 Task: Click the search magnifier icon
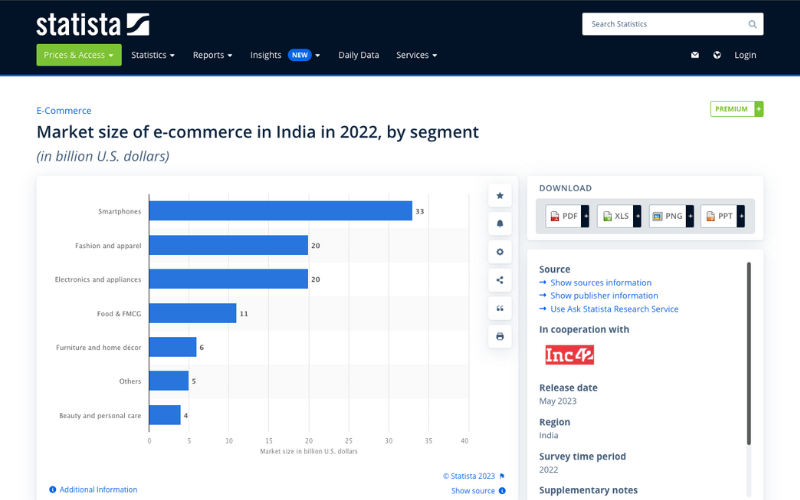[x=752, y=24]
